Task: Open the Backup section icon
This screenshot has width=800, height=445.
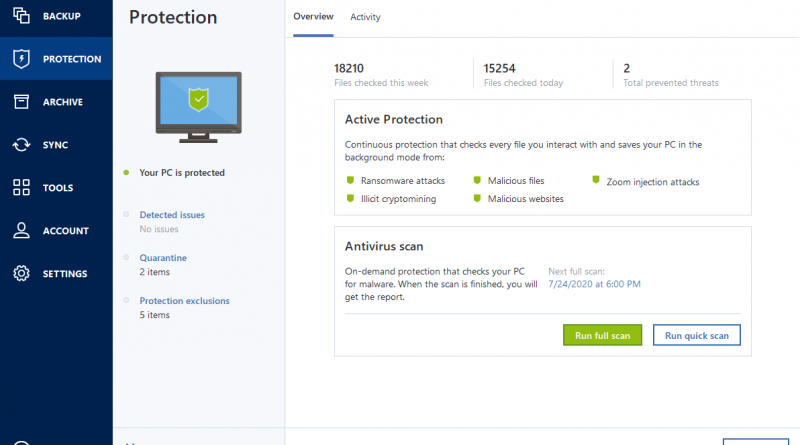Action: (21, 15)
